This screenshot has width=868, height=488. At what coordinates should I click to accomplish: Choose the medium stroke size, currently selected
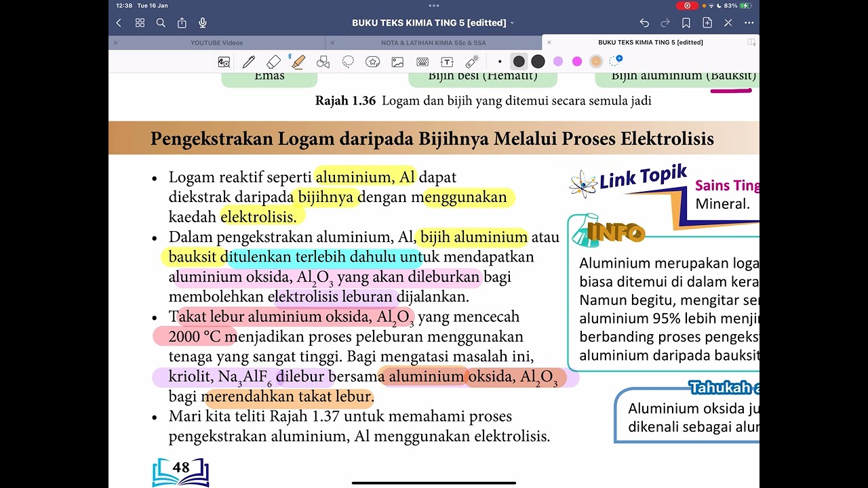tap(519, 62)
